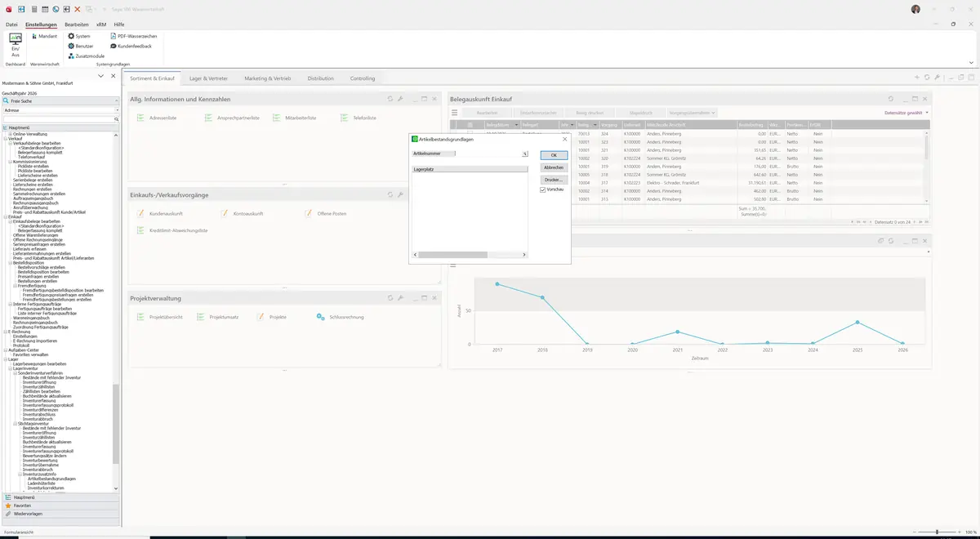Open the Adresse combo box
Image resolution: width=980 pixels, height=539 pixels.
click(61, 110)
